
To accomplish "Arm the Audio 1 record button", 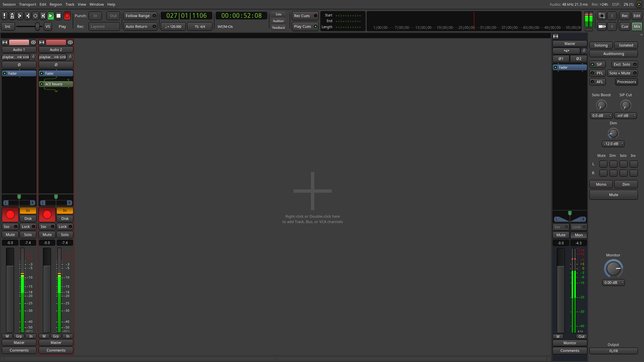I will click(x=10, y=215).
